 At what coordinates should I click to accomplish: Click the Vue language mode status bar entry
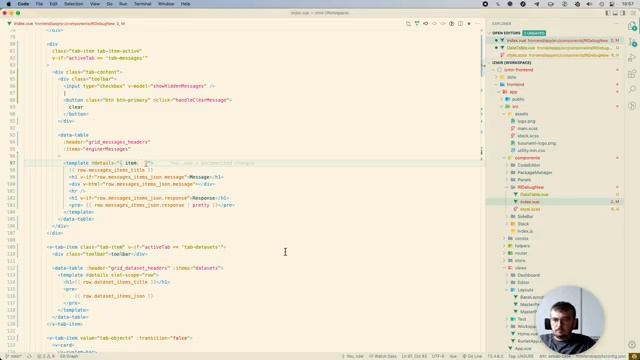(x=453, y=356)
